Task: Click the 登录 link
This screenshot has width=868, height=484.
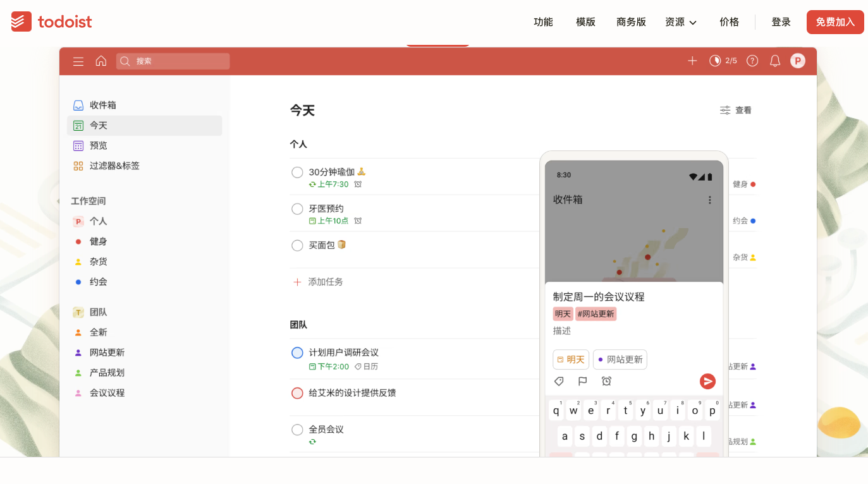Action: pyautogui.click(x=781, y=22)
